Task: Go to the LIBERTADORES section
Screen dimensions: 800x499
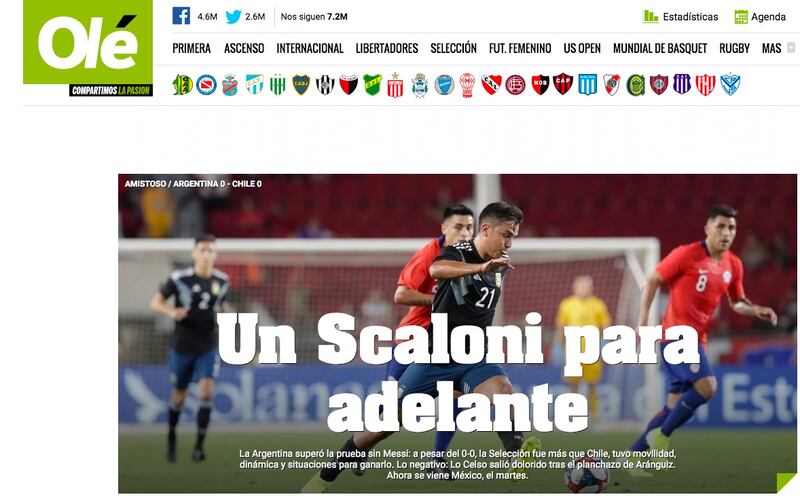Action: (387, 48)
